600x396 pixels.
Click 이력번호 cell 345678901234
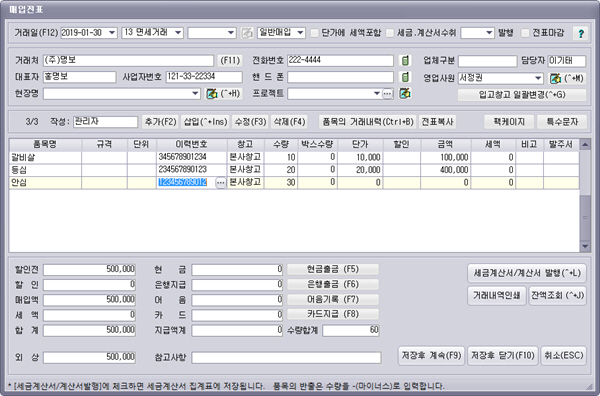coord(192,157)
